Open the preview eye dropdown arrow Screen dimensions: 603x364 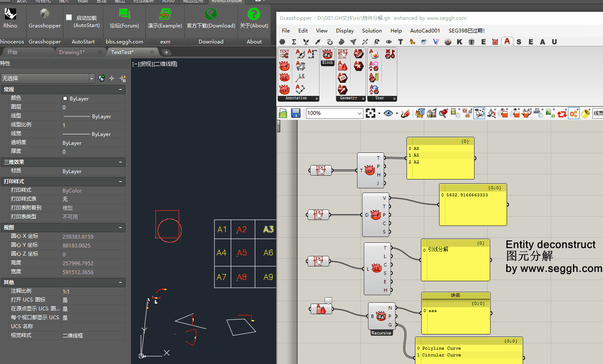coord(397,113)
